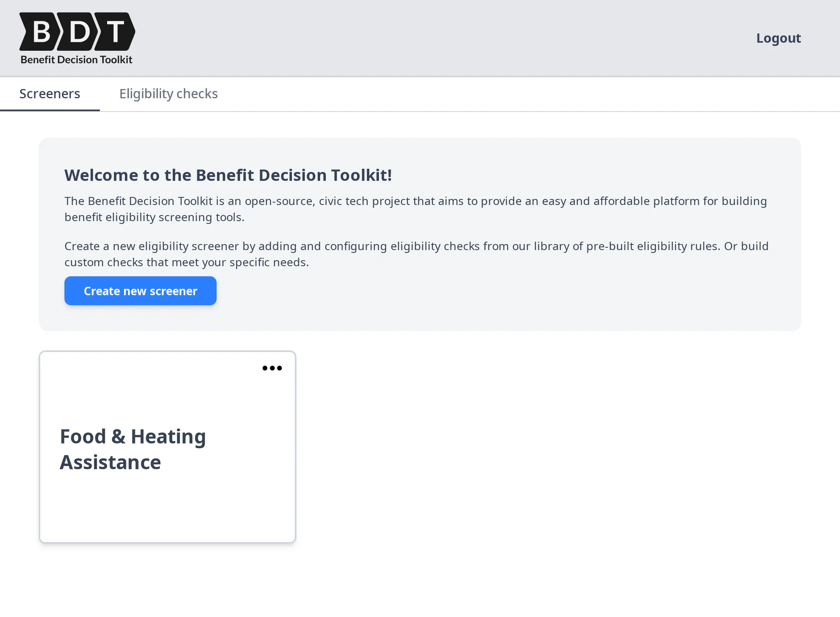Click the Logout link
Screen dimensions: 840x617
[x=778, y=38]
